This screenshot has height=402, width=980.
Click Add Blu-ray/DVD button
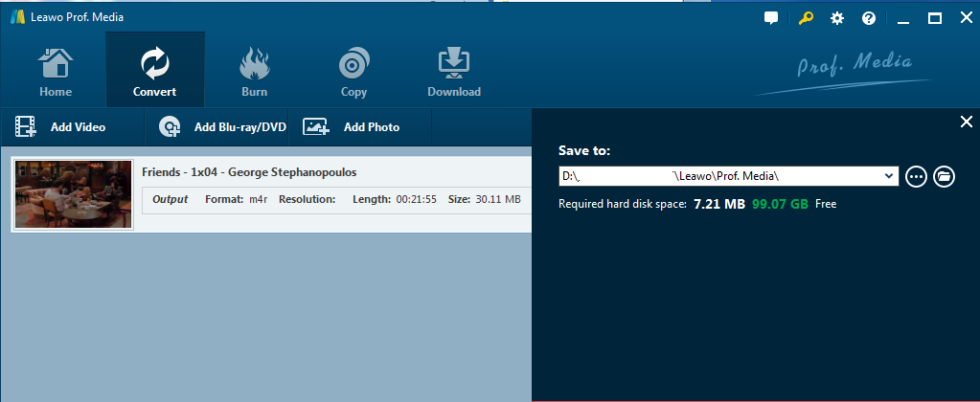[x=217, y=127]
